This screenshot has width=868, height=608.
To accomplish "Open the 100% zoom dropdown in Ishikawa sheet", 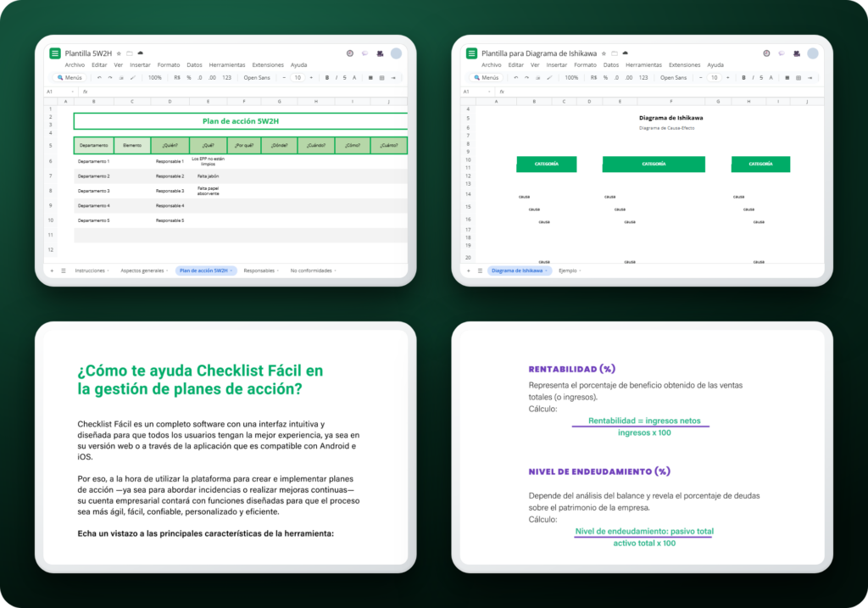I will [x=571, y=77].
